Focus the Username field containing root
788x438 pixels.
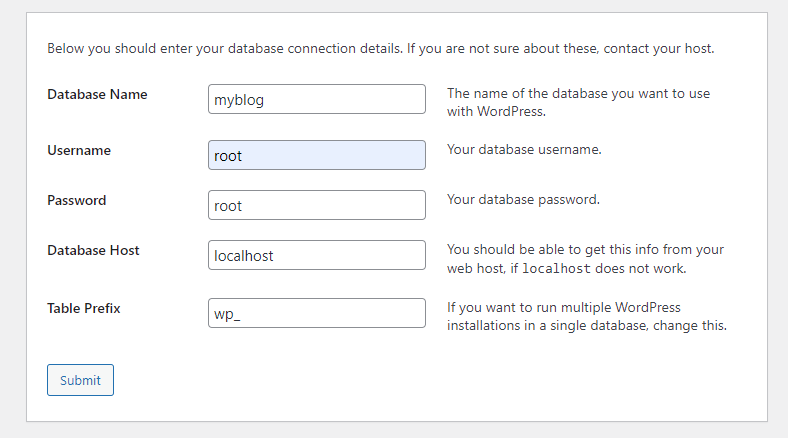click(316, 155)
